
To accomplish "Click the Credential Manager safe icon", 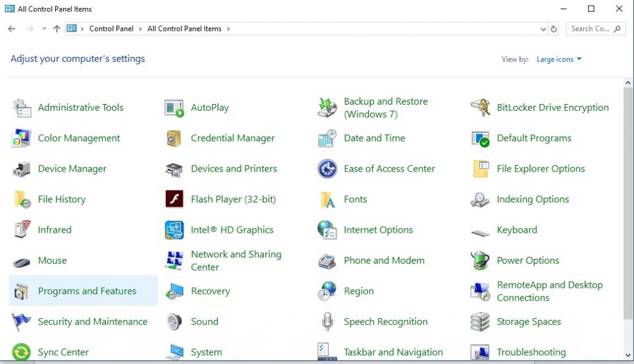I will [175, 138].
